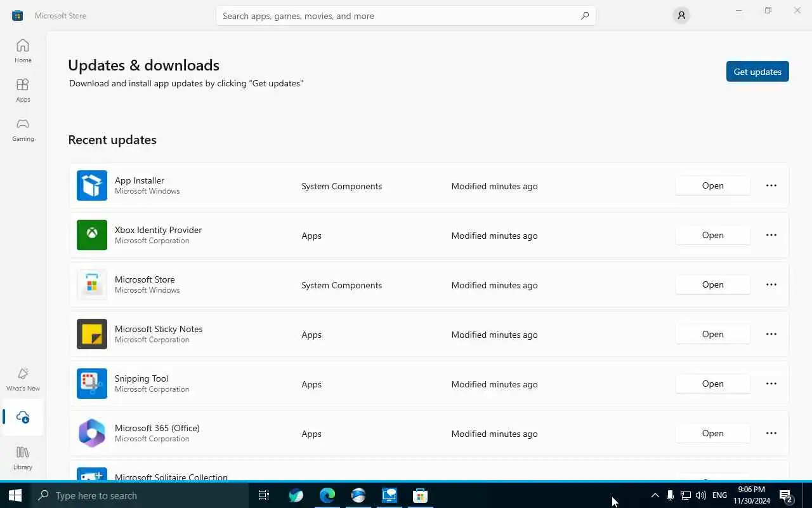Click the Microsoft Store logo in title bar

(x=18, y=15)
